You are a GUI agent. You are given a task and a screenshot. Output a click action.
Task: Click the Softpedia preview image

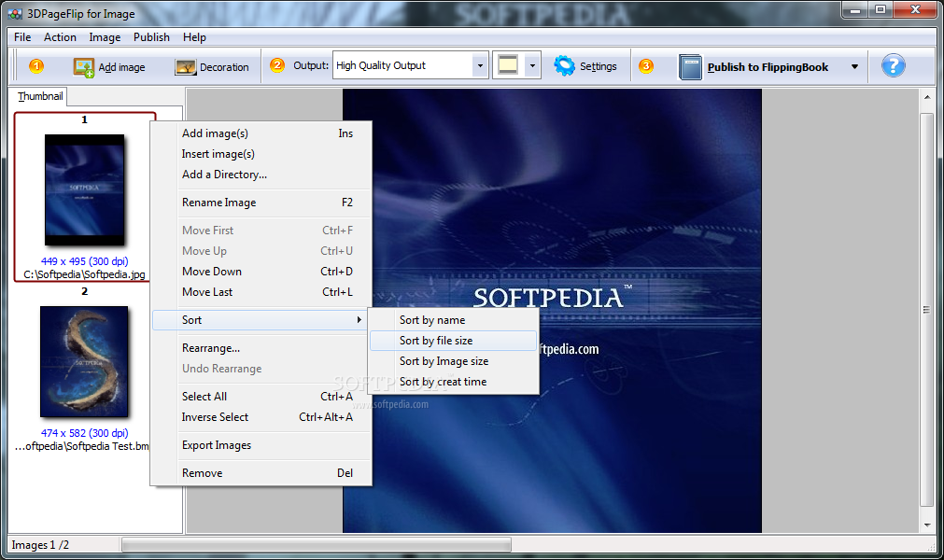552,311
